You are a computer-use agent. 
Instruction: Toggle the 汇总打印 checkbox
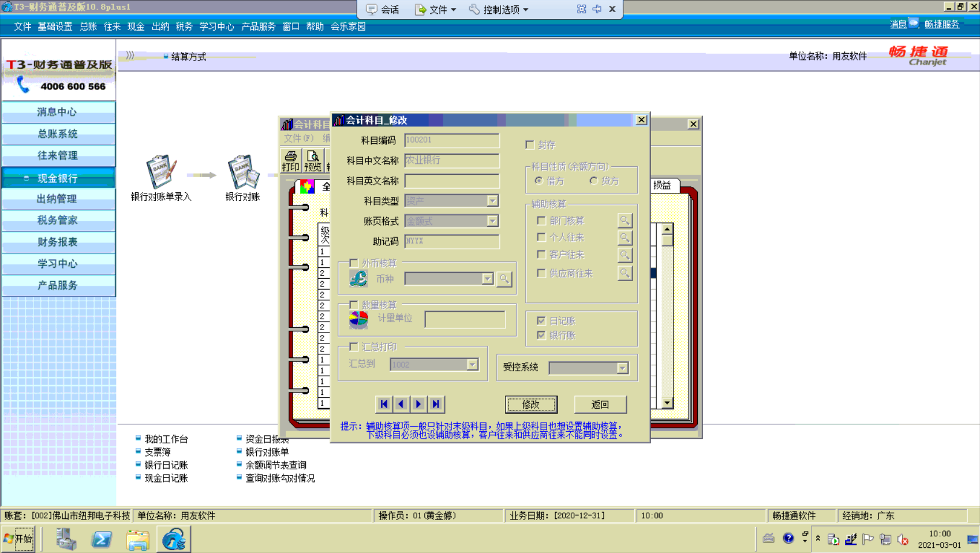coord(354,346)
